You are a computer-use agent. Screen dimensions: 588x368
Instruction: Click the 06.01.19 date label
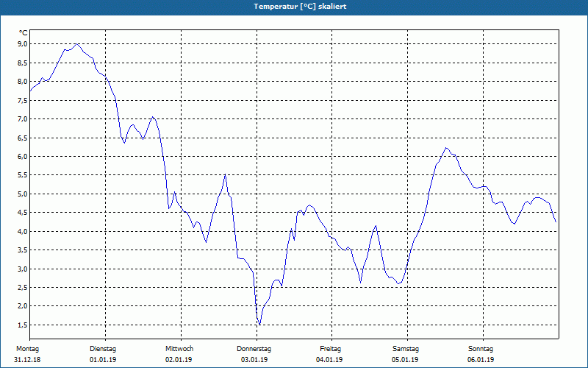click(481, 360)
